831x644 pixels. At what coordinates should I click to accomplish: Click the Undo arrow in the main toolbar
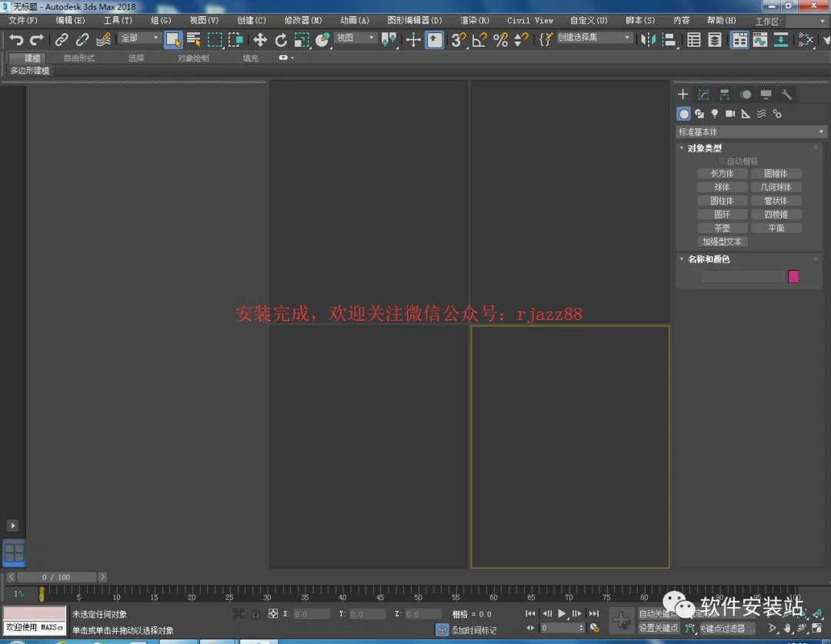(x=16, y=40)
